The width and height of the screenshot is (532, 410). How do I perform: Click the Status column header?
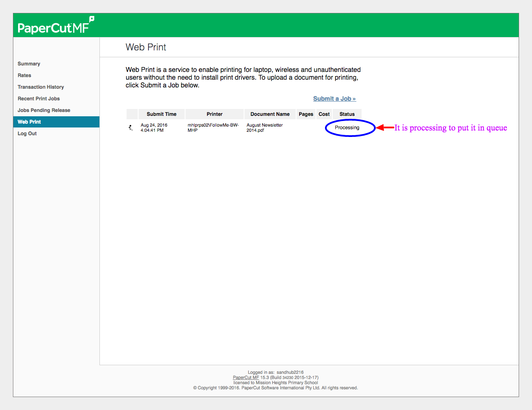347,114
